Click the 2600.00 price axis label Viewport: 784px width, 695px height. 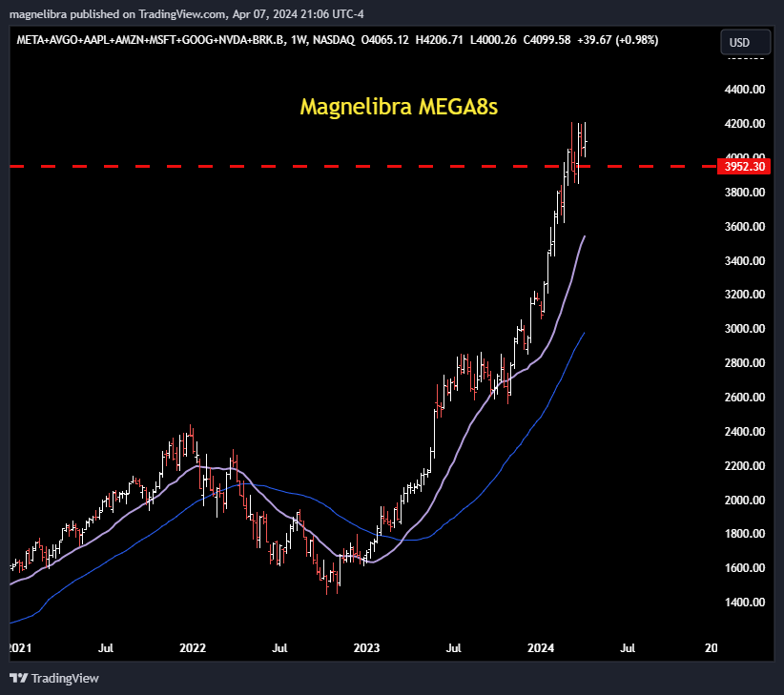pos(745,398)
